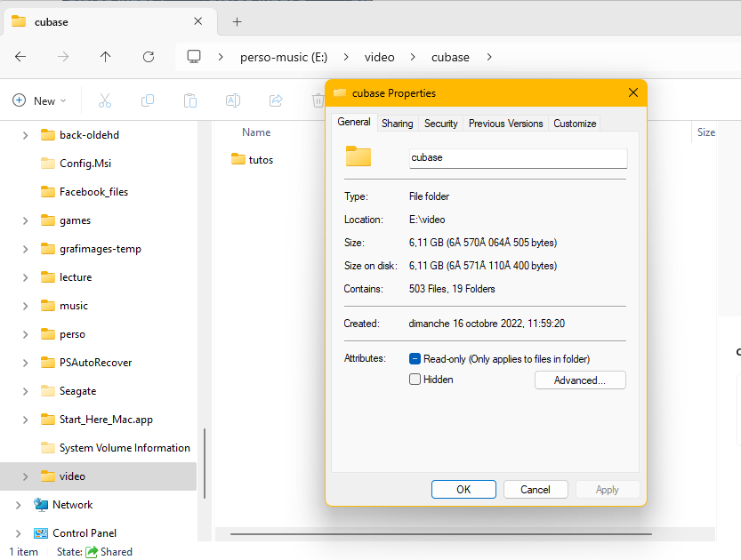
Task: Expand the music folder node
Action: pyautogui.click(x=26, y=306)
